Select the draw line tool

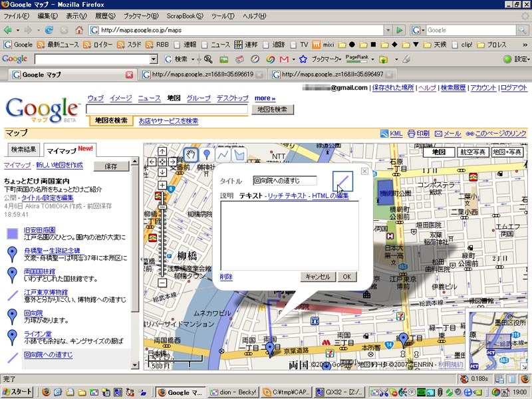[x=223, y=155]
